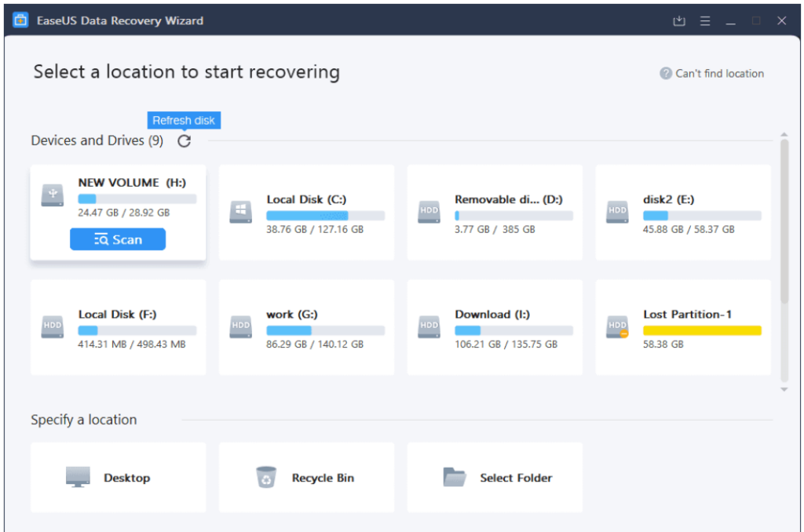Click the yellow Lost Partition-1 usage bar
This screenshot has width=804, height=532.
point(702,330)
